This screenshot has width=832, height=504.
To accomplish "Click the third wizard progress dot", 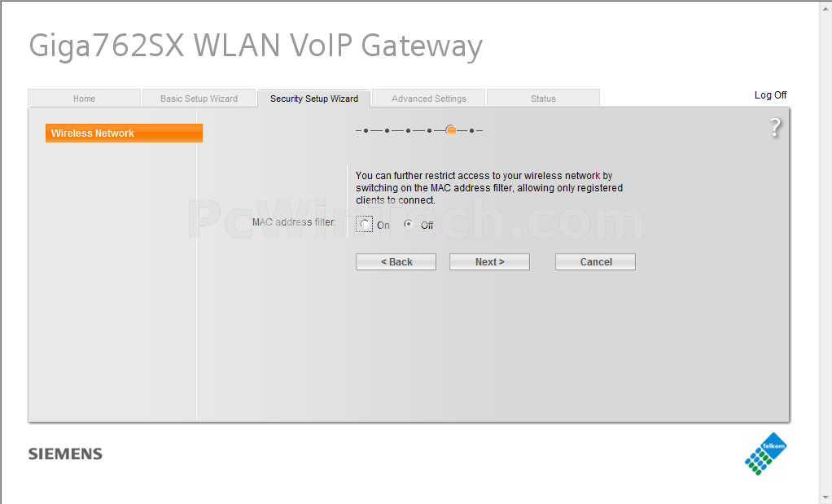I will pos(408,130).
